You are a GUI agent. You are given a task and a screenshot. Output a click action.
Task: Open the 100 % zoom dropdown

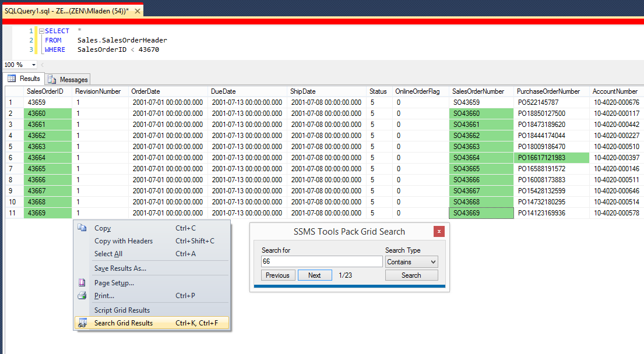click(x=33, y=65)
